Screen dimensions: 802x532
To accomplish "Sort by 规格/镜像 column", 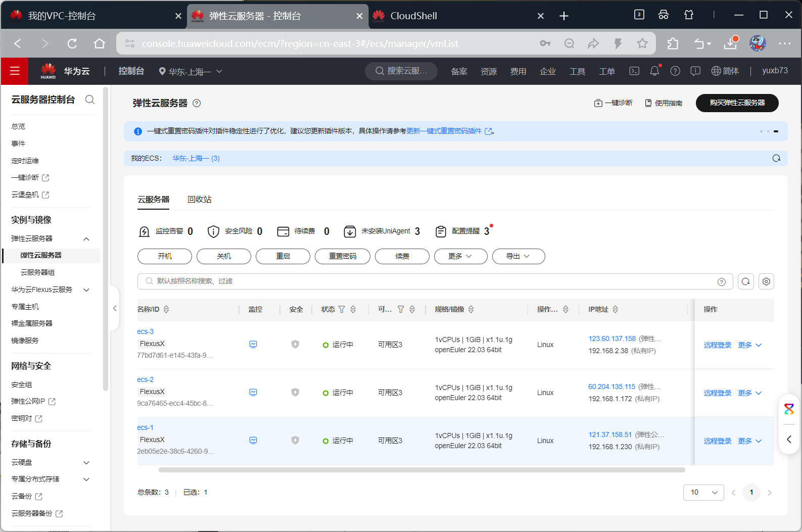I will click(x=471, y=309).
